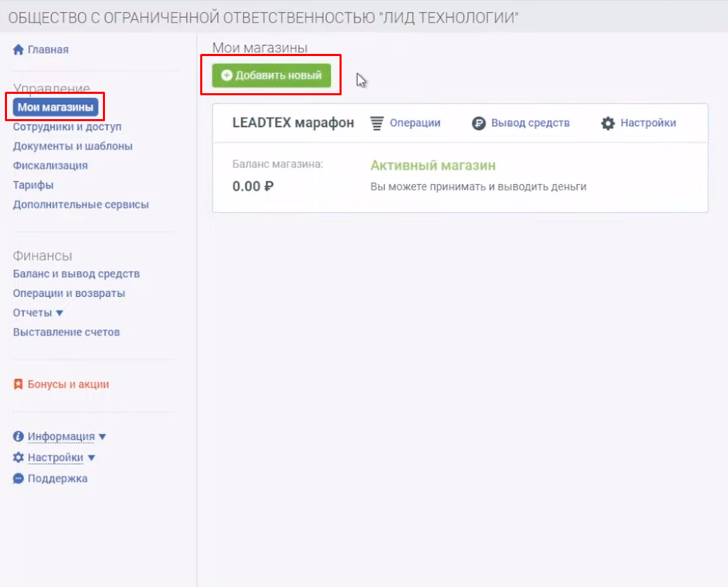Click the info circle icon near Информация

tap(19, 436)
